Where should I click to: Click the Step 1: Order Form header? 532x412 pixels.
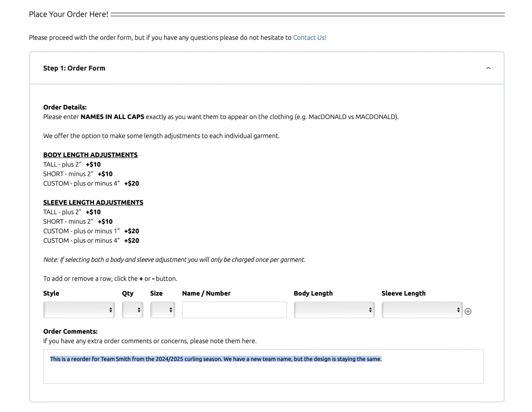click(x=267, y=68)
